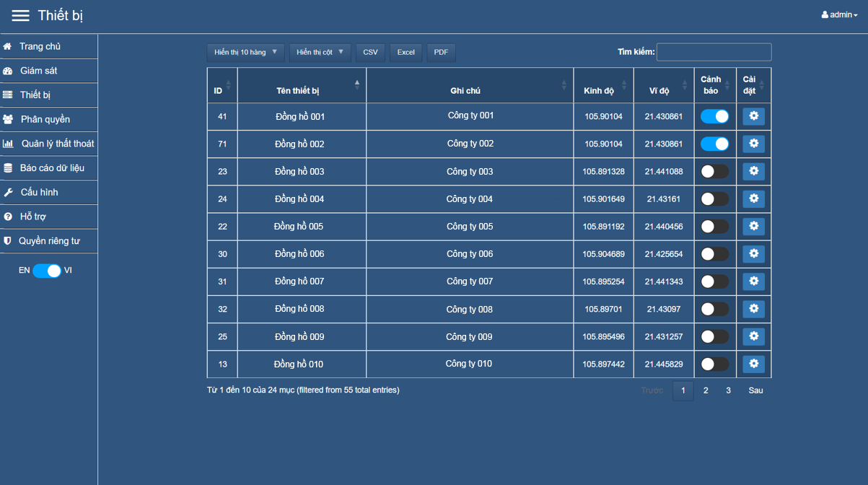The image size is (868, 485).
Task: Switch the EN/VI language toggle
Action: (47, 271)
